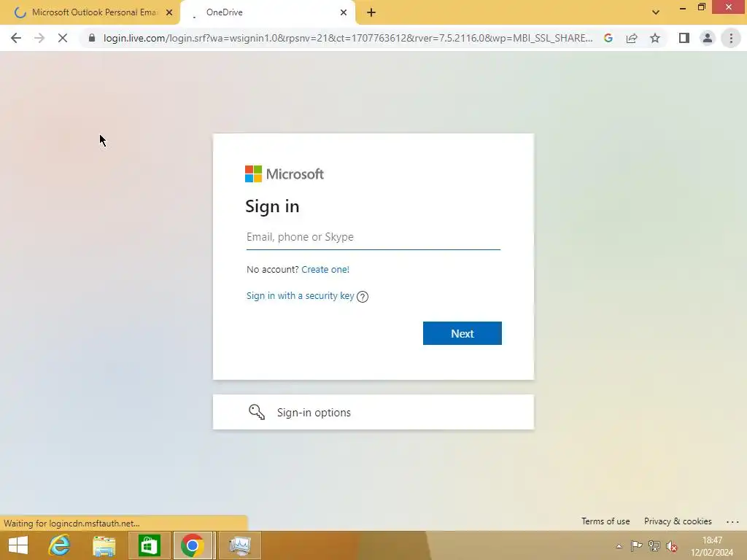Click the Create one! link
This screenshot has height=560, width=747.
(325, 270)
